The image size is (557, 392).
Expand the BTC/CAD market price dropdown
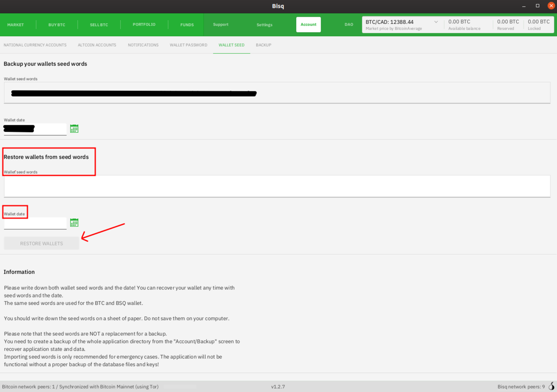436,22
